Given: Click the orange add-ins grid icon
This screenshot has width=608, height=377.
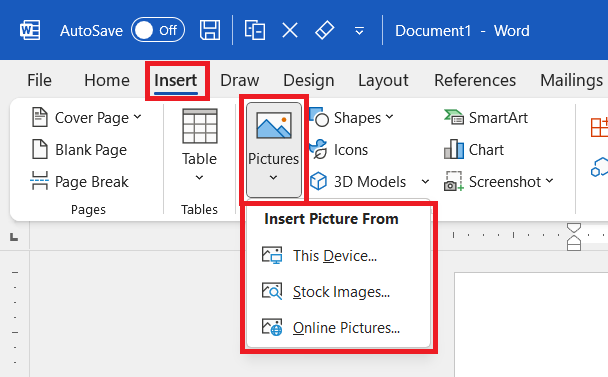Looking at the screenshot, I should pos(599,127).
